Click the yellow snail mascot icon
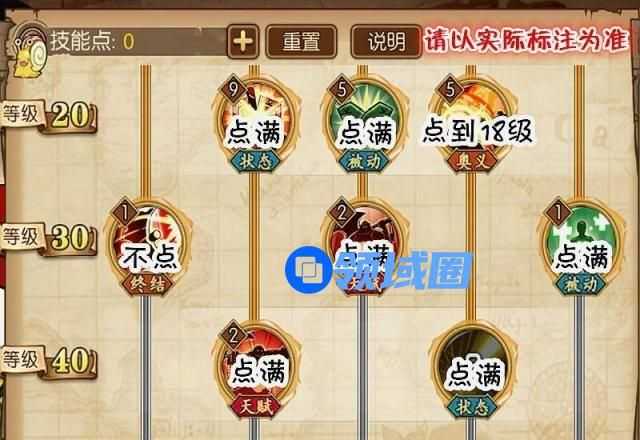The width and height of the screenshot is (640, 440). [x=29, y=50]
